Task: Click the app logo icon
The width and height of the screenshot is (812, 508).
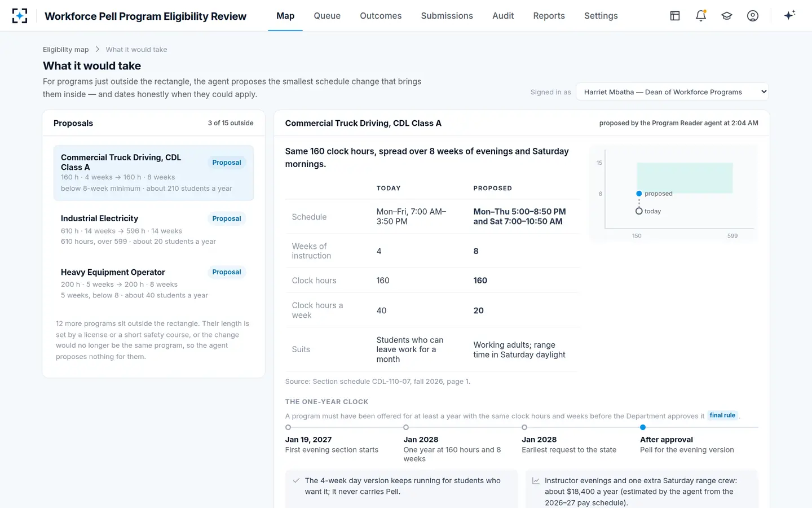Action: [20, 16]
